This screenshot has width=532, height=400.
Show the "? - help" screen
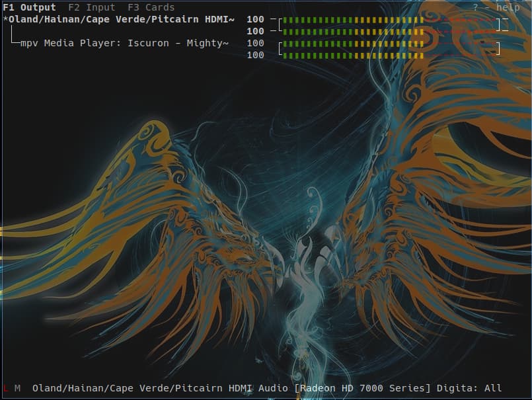click(x=496, y=7)
